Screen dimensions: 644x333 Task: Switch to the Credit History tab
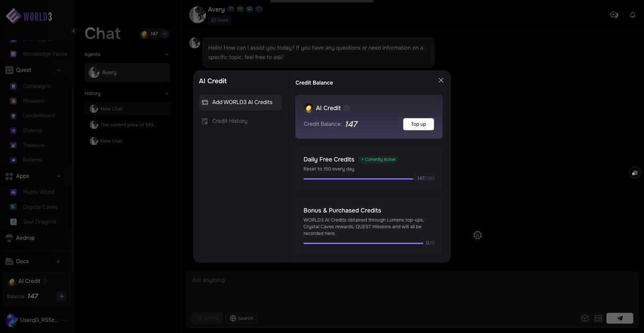[229, 121]
